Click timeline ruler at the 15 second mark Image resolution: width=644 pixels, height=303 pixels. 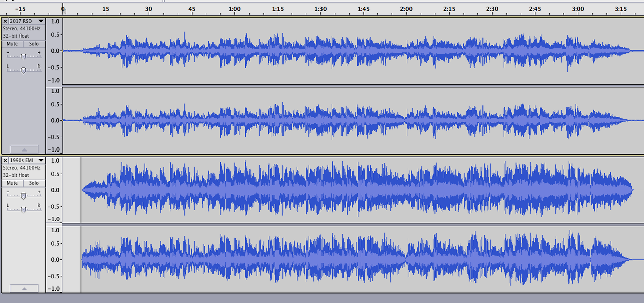(106, 9)
